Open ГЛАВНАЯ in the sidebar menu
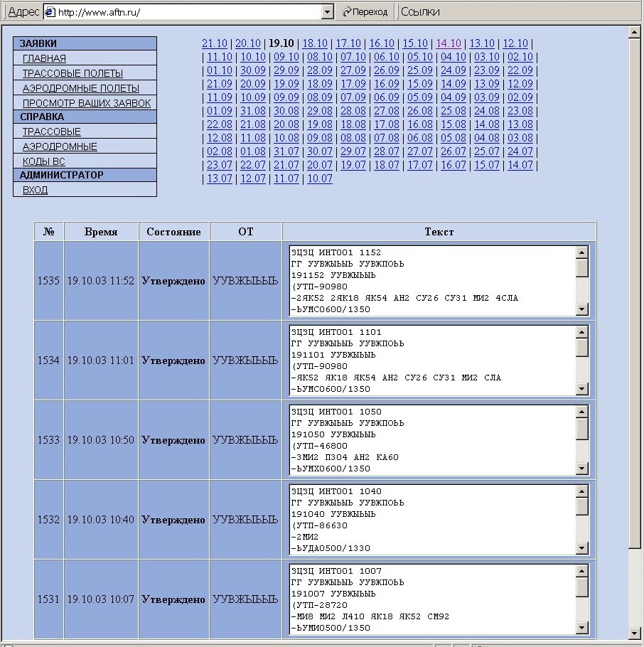 coord(44,59)
